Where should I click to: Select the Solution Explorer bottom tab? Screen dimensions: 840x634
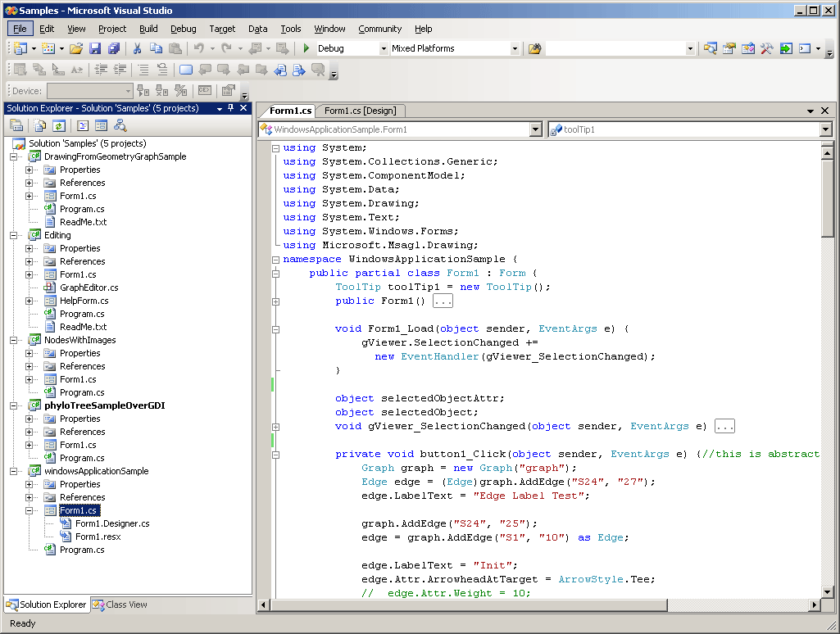point(47,605)
